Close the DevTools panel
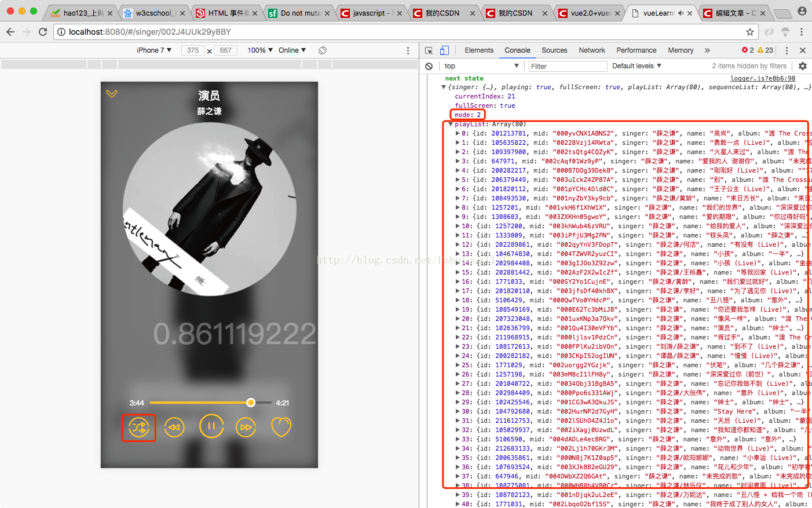Viewport: 812px width, 508px height. coord(803,50)
